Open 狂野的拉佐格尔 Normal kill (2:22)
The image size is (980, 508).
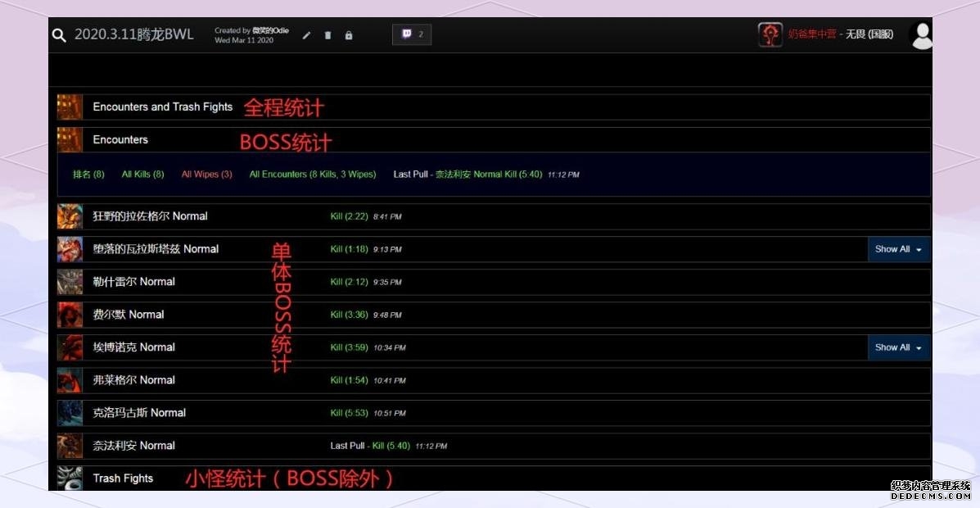[348, 216]
